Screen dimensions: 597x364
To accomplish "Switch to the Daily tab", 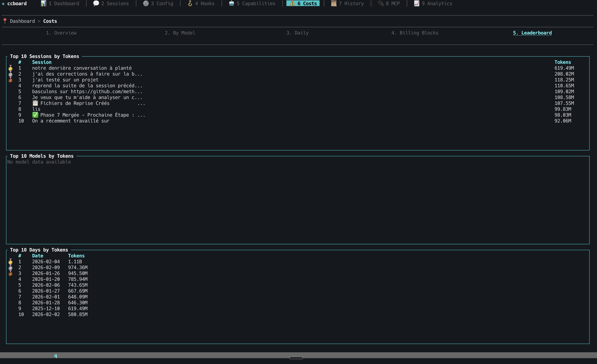I will point(297,33).
